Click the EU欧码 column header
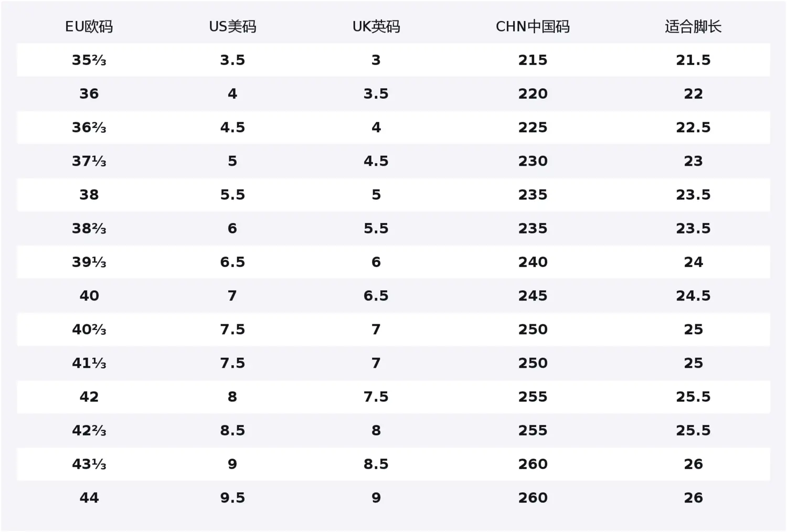 (89, 27)
